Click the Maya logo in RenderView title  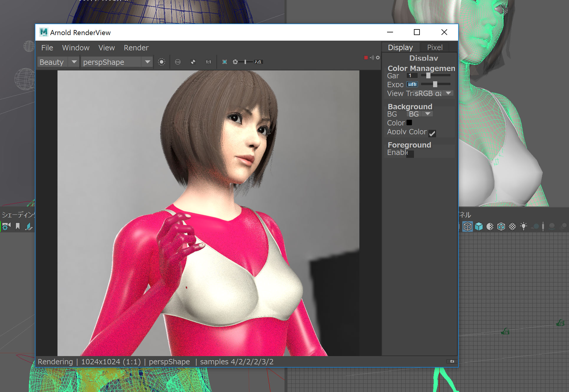[x=44, y=32]
